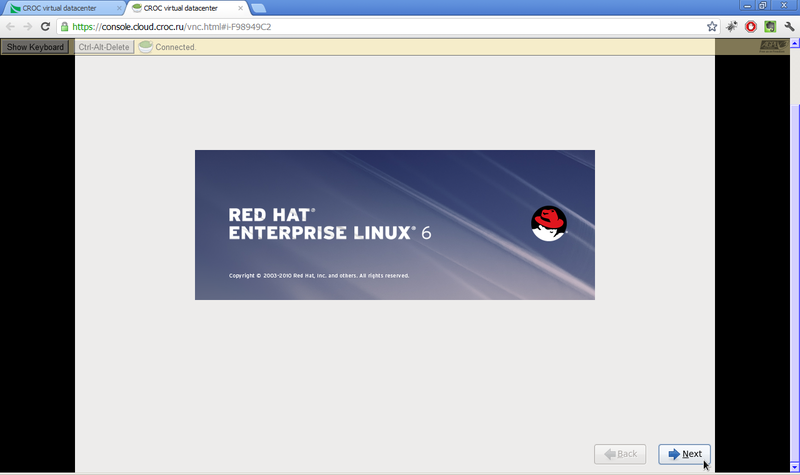
Task: Close the first CROC virtual datacenter tab
Action: 119,8
